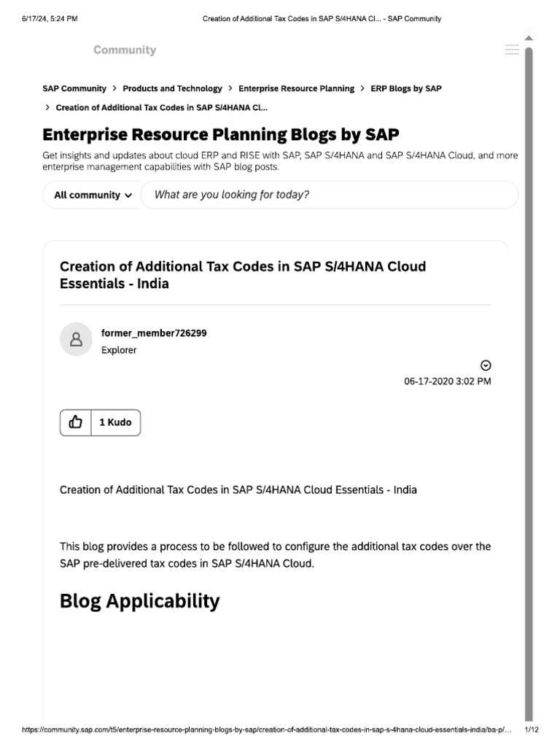The image size is (560, 747).
Task: Go to Products and Technology breadcrumb
Action: (172, 88)
